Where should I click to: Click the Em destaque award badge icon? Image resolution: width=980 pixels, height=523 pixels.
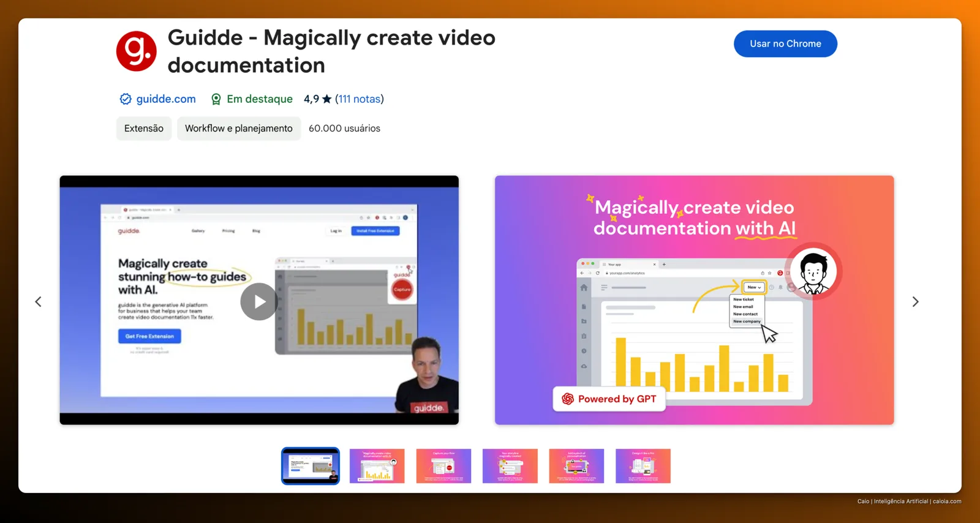[216, 99]
